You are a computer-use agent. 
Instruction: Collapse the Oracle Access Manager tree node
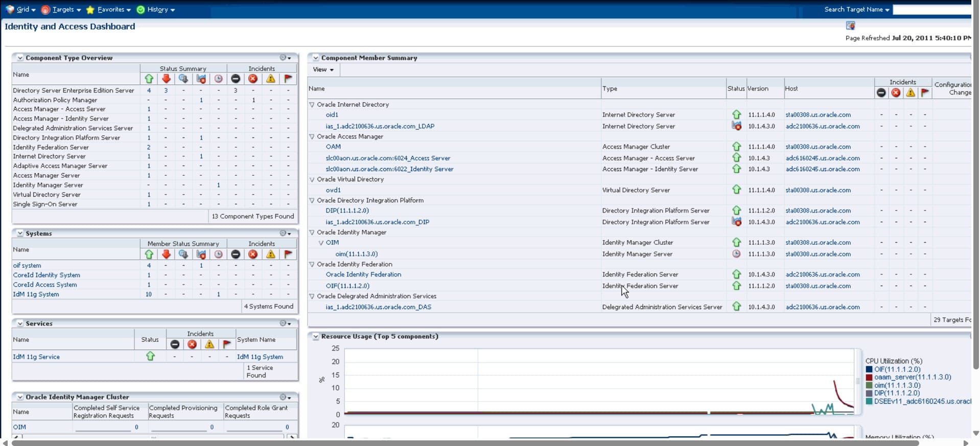(x=312, y=136)
